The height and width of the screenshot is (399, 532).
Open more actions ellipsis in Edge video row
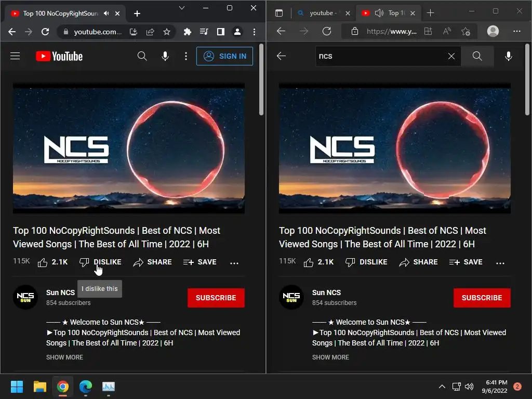click(500, 263)
